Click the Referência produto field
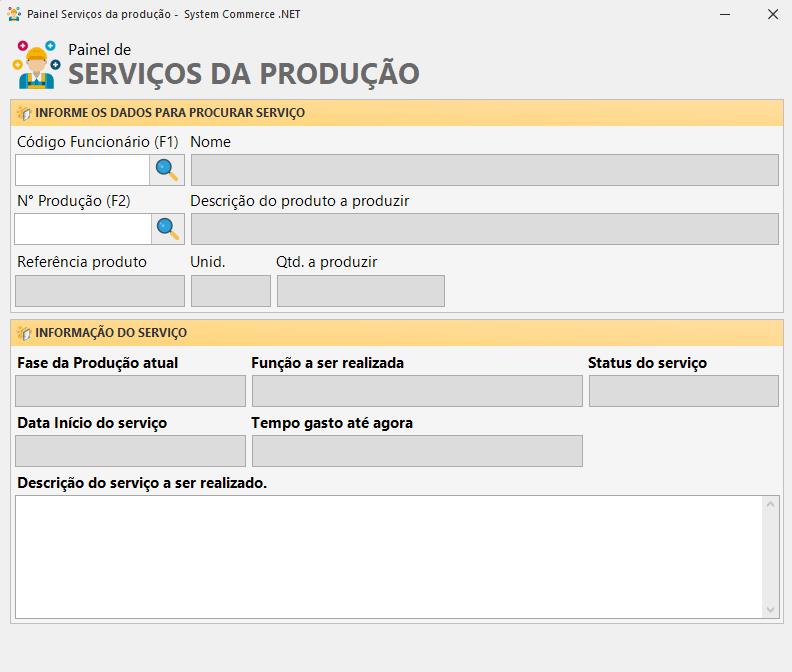The height and width of the screenshot is (672, 792). tap(100, 291)
